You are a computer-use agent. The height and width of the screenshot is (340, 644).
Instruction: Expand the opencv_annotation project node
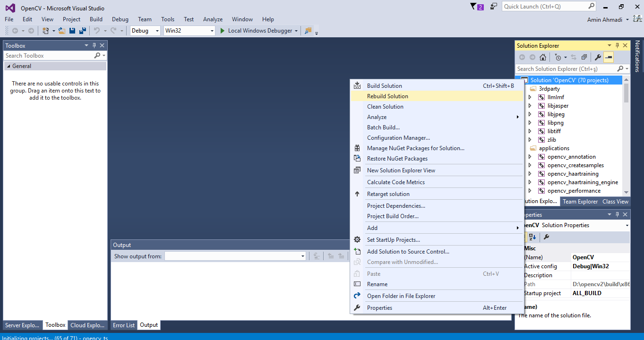click(530, 157)
